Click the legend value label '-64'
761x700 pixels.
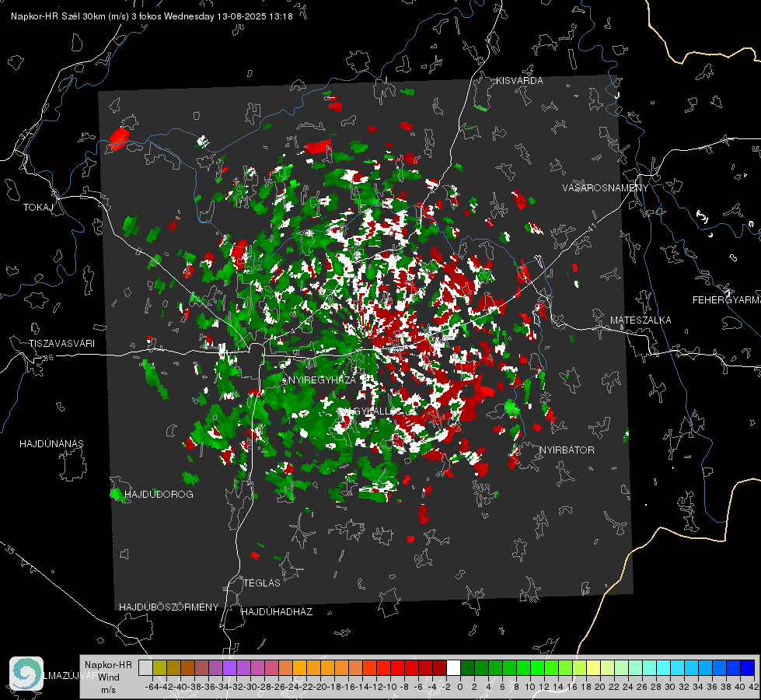tap(152, 687)
